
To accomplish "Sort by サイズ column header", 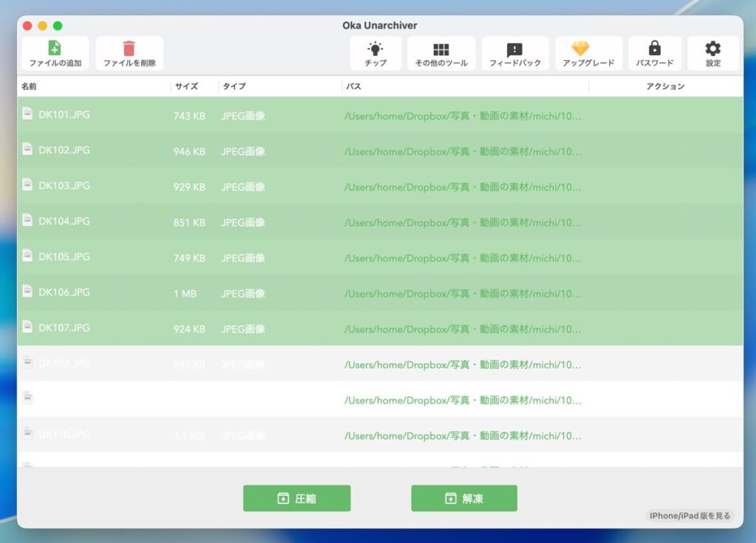I will coord(186,86).
